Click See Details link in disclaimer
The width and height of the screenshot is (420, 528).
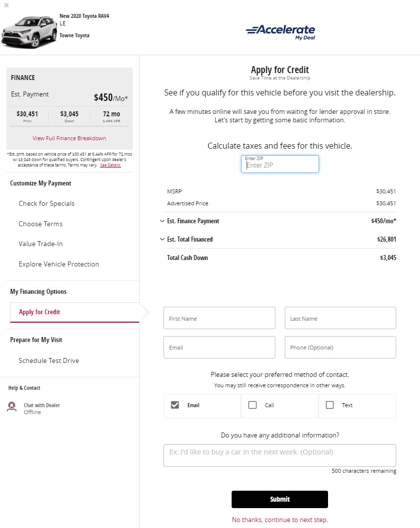(110, 165)
